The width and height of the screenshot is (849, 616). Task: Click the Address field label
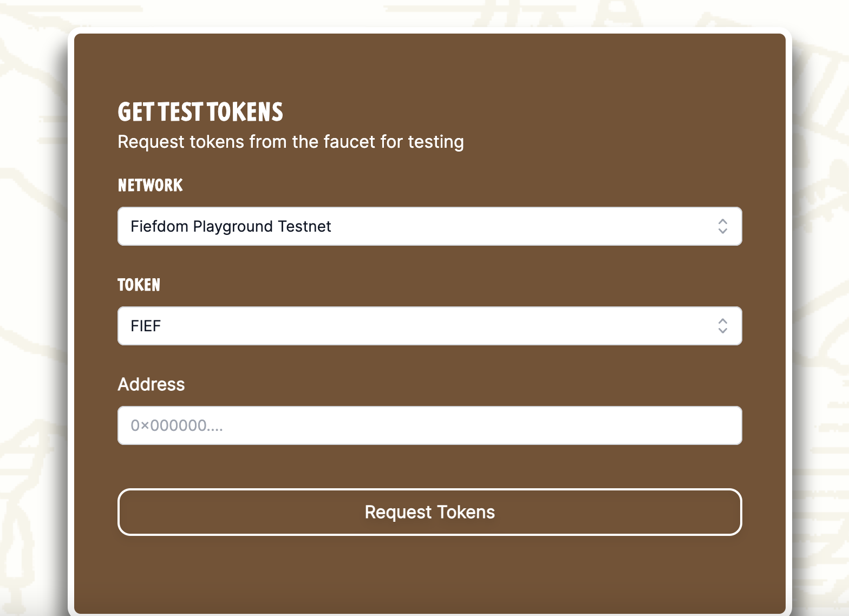(151, 384)
